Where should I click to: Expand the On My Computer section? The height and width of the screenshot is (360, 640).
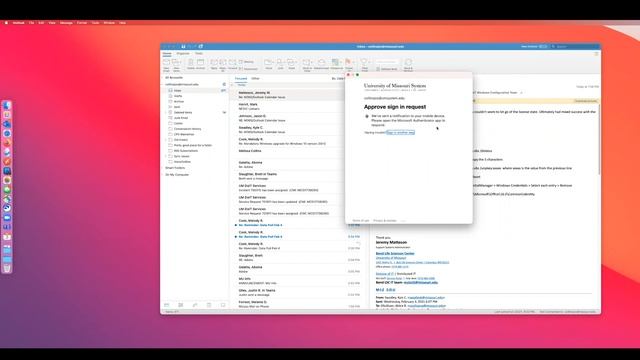tap(162, 175)
